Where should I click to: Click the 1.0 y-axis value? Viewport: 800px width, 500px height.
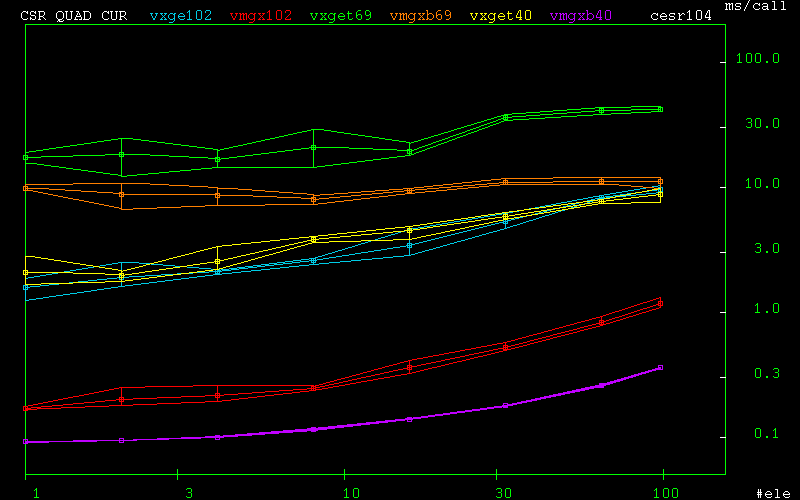click(x=767, y=308)
